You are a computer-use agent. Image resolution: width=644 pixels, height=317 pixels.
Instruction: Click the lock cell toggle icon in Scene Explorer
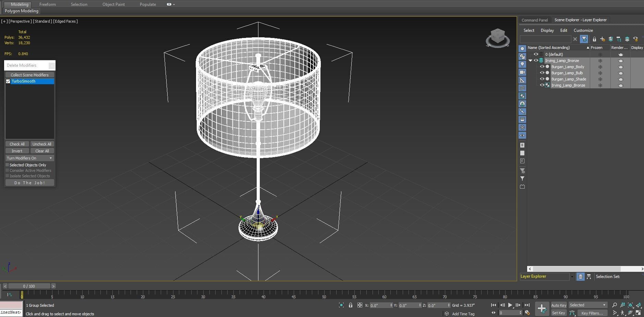click(594, 39)
